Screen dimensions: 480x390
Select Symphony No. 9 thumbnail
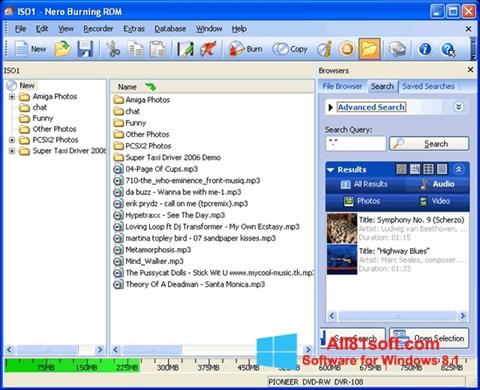(342, 228)
